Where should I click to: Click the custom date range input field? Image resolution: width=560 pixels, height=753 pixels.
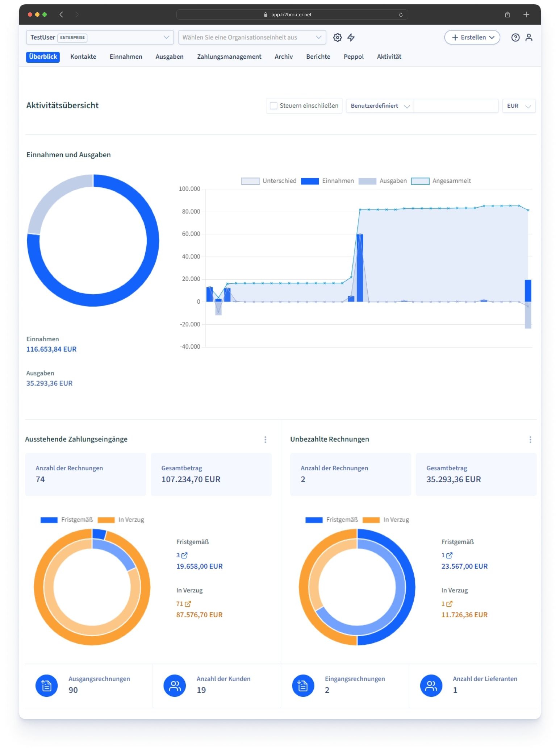[456, 106]
